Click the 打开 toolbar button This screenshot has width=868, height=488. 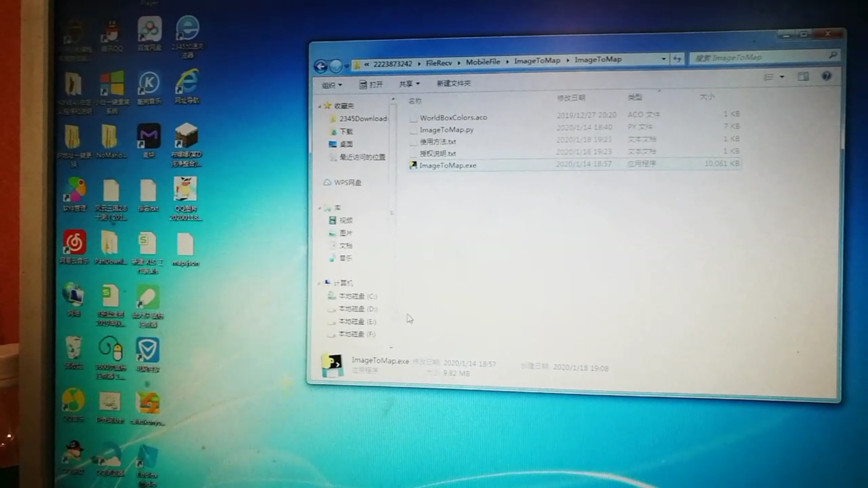point(371,84)
